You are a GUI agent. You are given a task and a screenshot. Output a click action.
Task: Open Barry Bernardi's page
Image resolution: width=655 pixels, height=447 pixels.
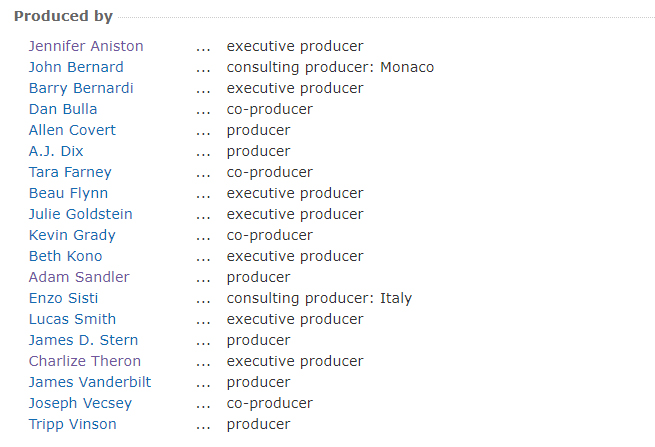[x=80, y=88]
